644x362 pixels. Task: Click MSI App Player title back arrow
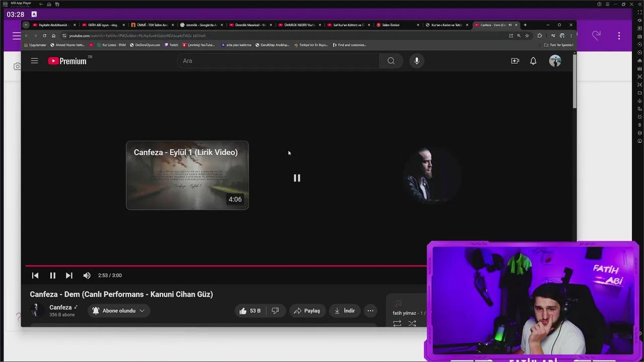click(x=41, y=4)
